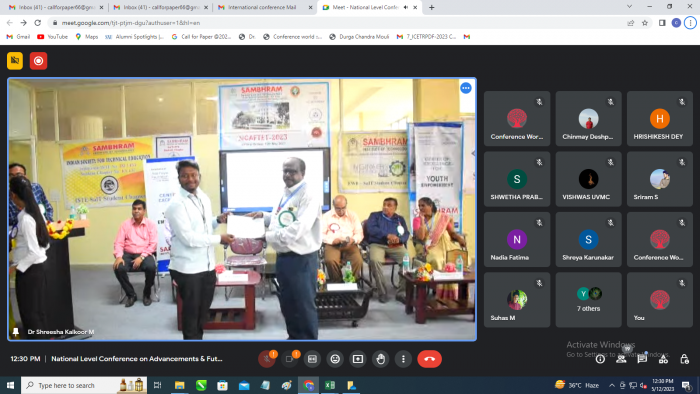The image size is (700, 394).
Task: Open host controls lock icon
Action: (x=684, y=359)
